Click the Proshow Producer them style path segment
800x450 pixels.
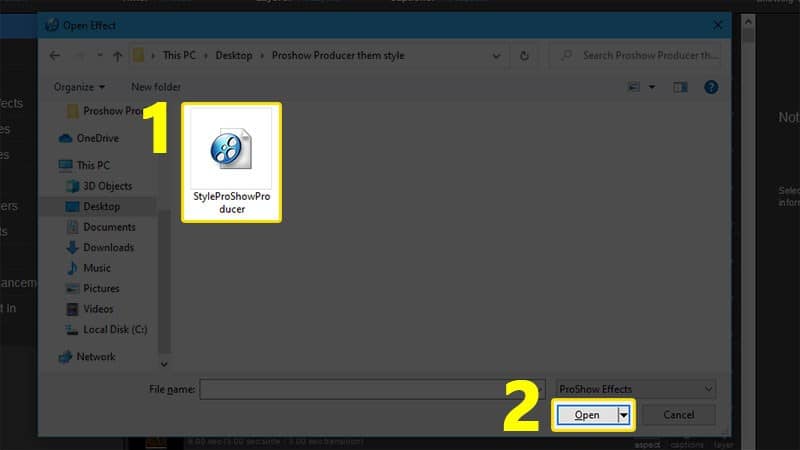pos(338,55)
